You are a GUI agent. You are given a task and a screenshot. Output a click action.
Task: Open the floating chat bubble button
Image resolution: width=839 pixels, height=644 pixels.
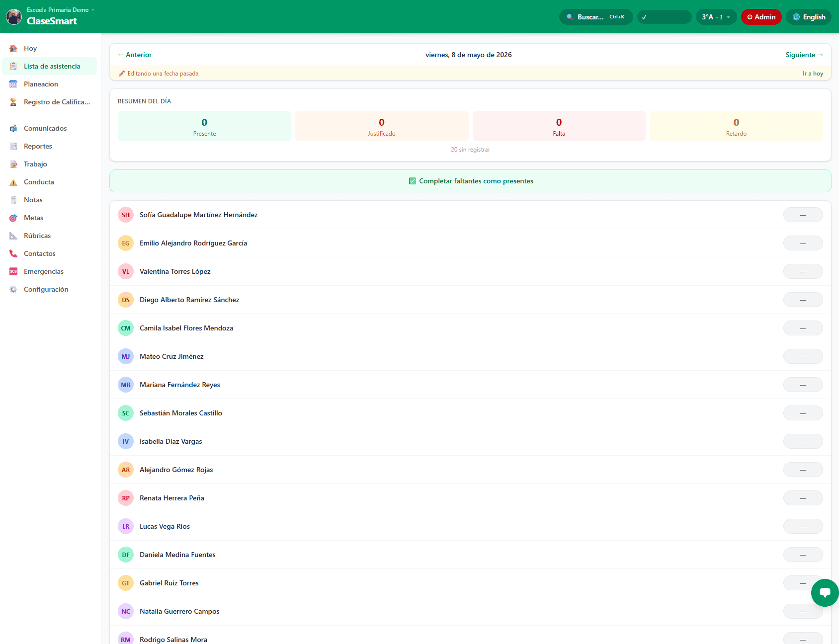[825, 592]
